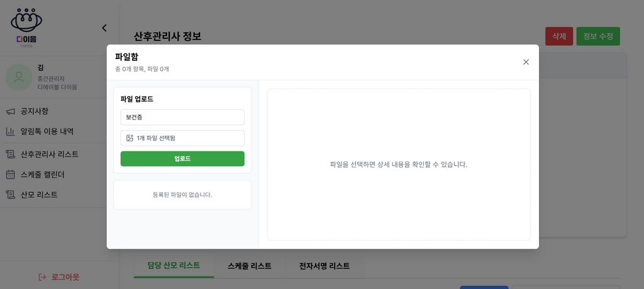Click the 파일을 선택하면 상세 내용을 확인할 수 있습니다 text
644x289 pixels.
(x=399, y=165)
